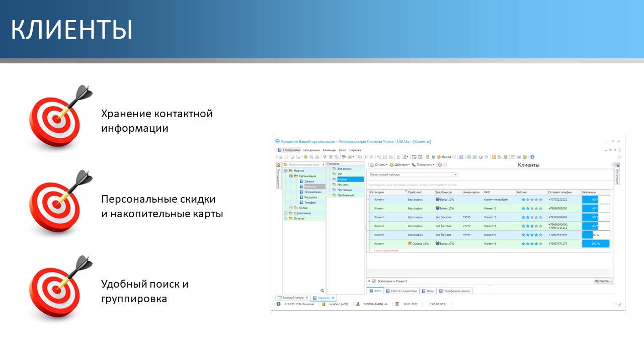Remove the active filter with X
This screenshot has width=644, height=362.
pos(369,281)
